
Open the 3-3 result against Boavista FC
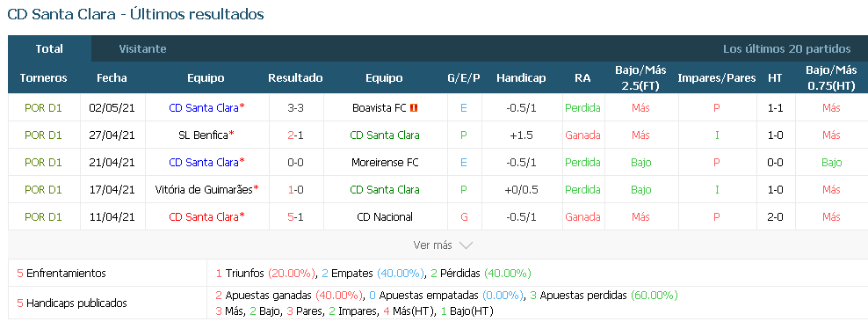[295, 108]
